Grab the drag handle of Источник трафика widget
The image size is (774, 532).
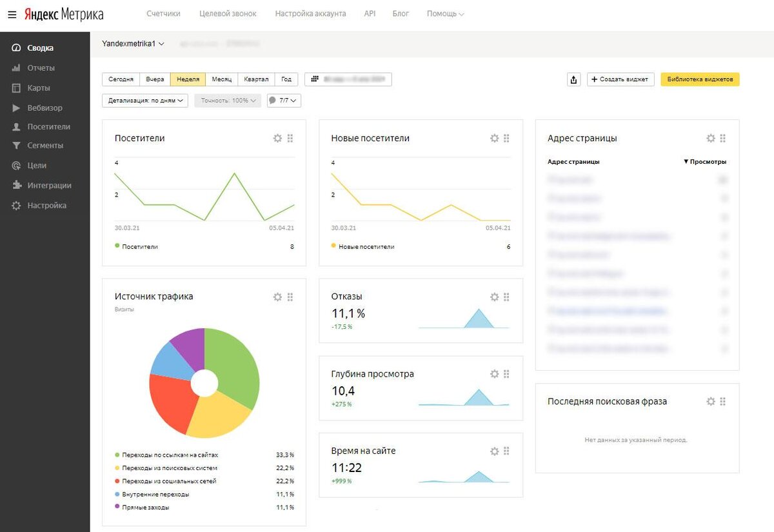(290, 297)
